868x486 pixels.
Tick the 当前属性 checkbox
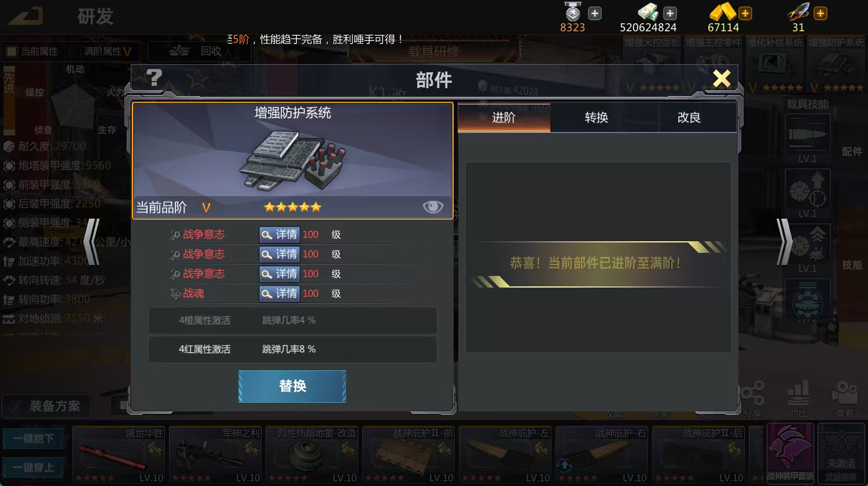click(x=11, y=51)
